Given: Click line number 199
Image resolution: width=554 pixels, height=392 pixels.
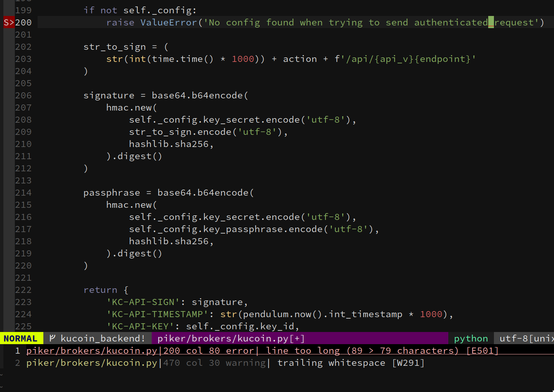Looking at the screenshot, I should click(23, 10).
